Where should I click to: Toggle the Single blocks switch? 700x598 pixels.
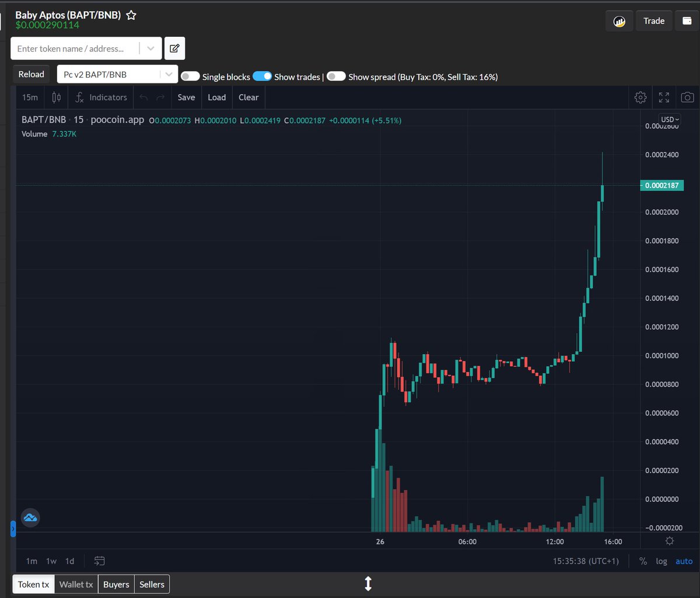(190, 76)
